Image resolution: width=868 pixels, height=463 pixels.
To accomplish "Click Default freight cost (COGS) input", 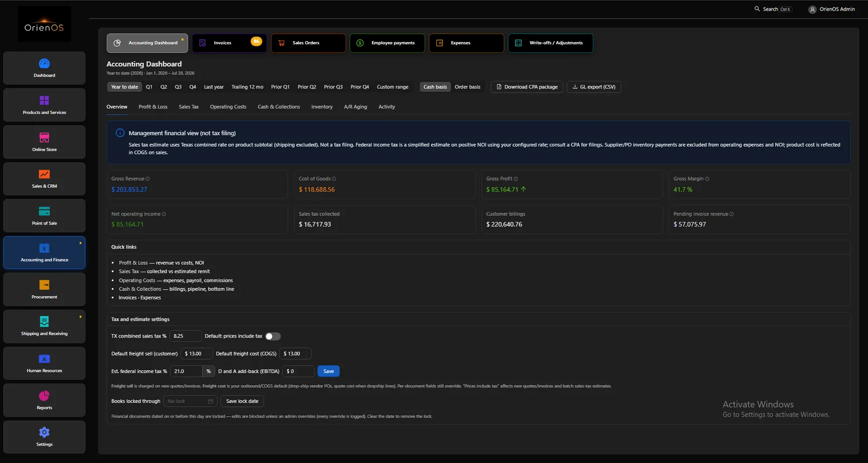I will (x=295, y=354).
